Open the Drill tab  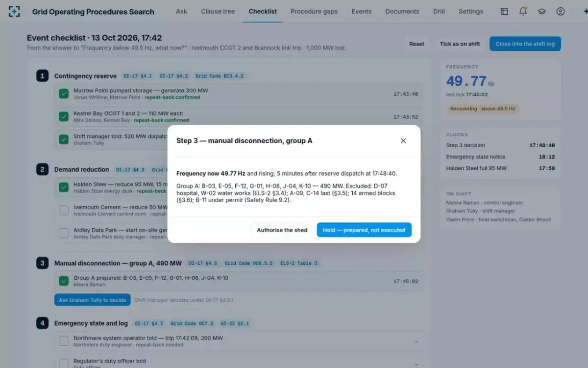[x=439, y=11]
